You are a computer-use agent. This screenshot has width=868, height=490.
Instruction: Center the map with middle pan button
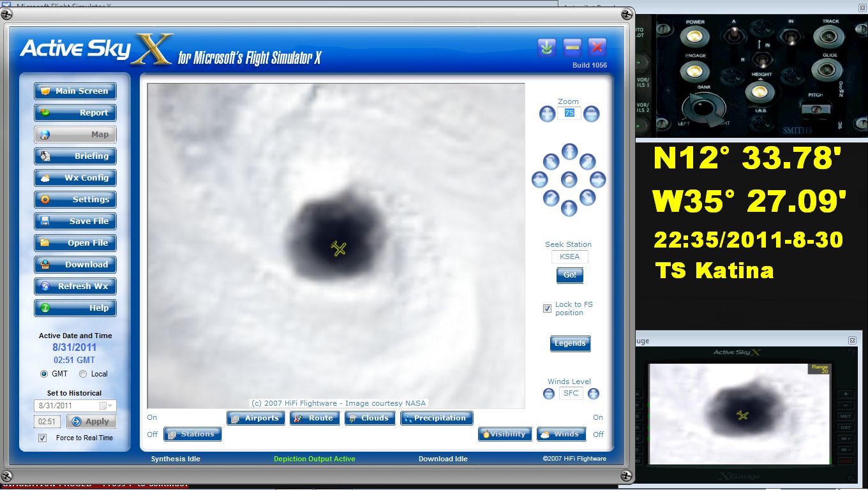coord(569,180)
